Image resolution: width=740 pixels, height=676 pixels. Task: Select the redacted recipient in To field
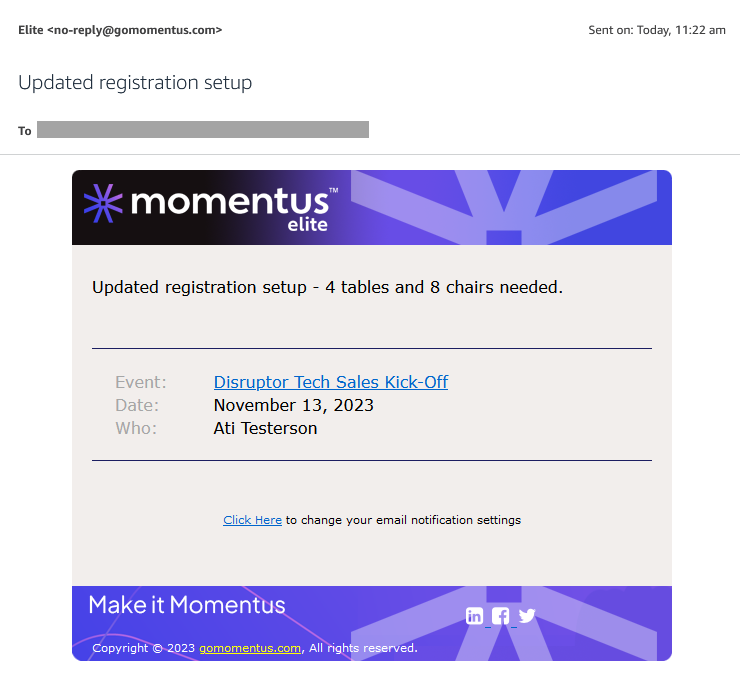203,130
